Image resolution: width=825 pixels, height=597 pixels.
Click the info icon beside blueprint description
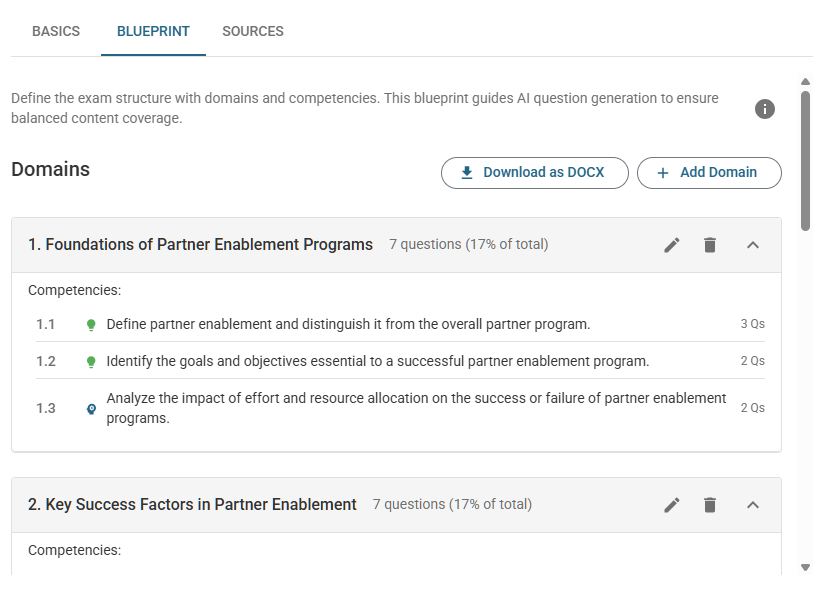(764, 109)
